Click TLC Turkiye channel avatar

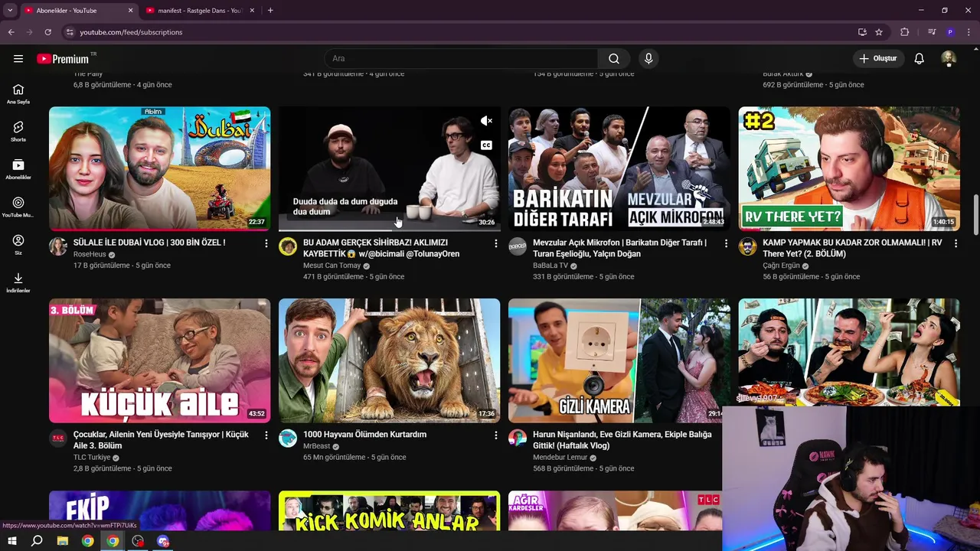pos(58,439)
